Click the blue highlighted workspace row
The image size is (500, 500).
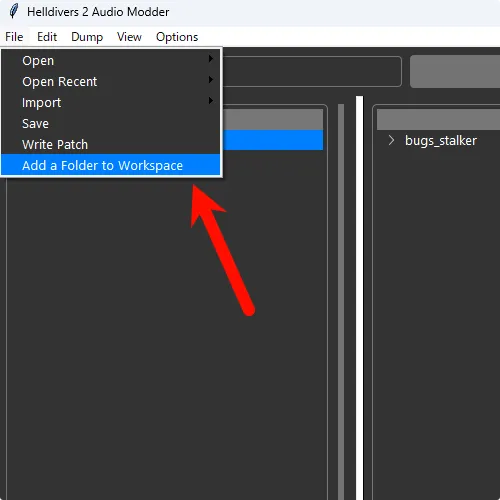[273, 140]
